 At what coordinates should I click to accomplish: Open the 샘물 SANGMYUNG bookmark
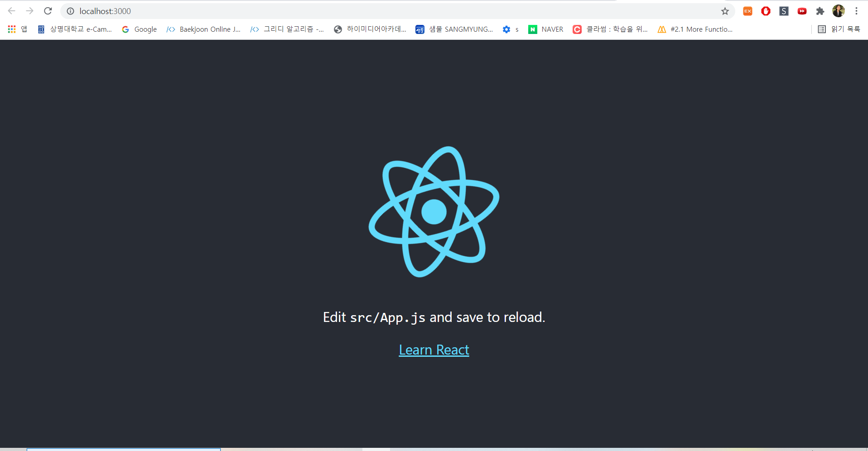[x=454, y=29]
